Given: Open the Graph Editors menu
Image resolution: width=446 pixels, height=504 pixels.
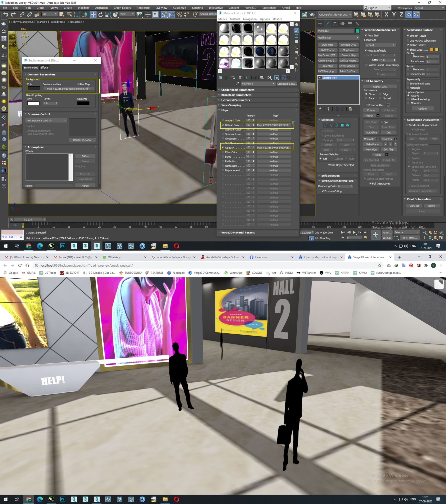Looking at the screenshot, I should coord(122,8).
